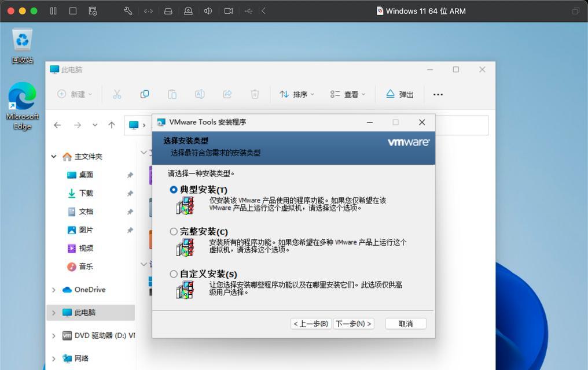Expand the 网络 tree node chevron
The height and width of the screenshot is (370, 588).
tap(54, 359)
